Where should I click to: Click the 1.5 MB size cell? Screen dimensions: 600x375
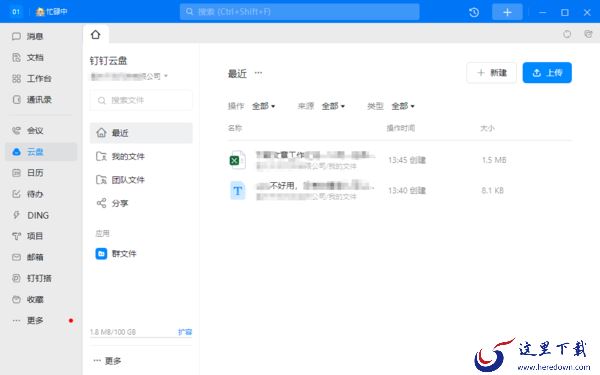click(494, 160)
